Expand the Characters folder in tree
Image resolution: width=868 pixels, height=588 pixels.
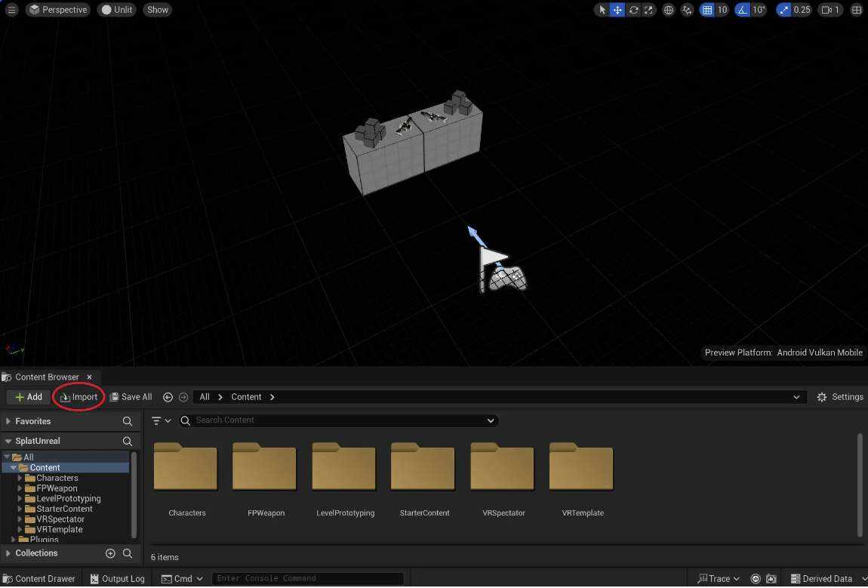pyautogui.click(x=20, y=478)
